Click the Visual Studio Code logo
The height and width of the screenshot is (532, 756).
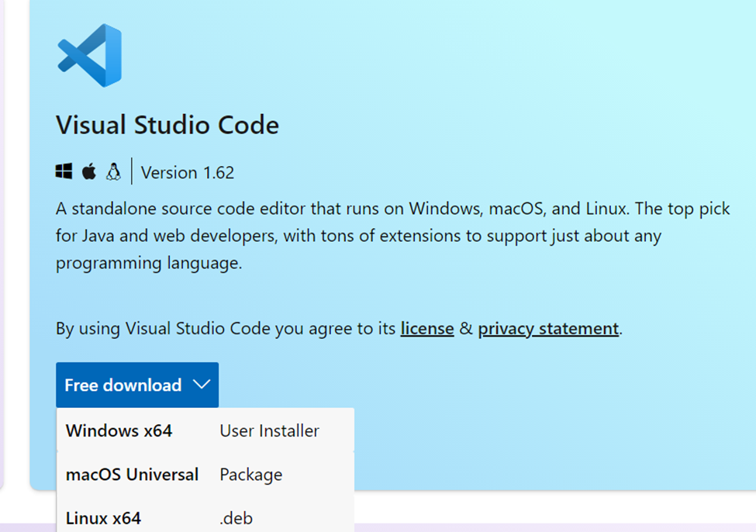[x=90, y=56]
